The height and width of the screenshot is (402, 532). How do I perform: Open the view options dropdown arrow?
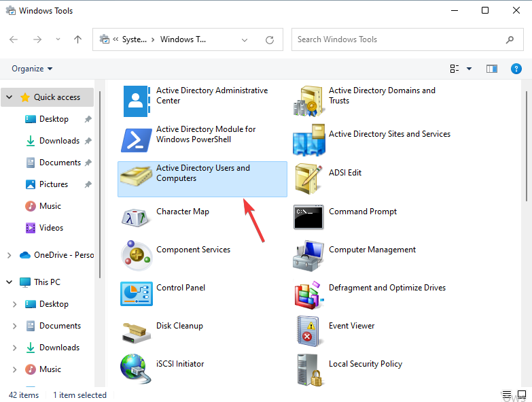click(469, 69)
